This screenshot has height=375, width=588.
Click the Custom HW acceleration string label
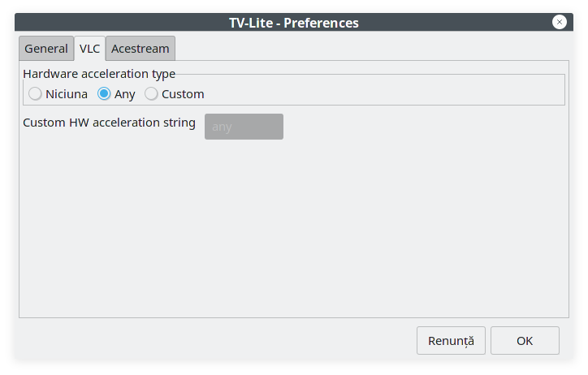(x=109, y=123)
